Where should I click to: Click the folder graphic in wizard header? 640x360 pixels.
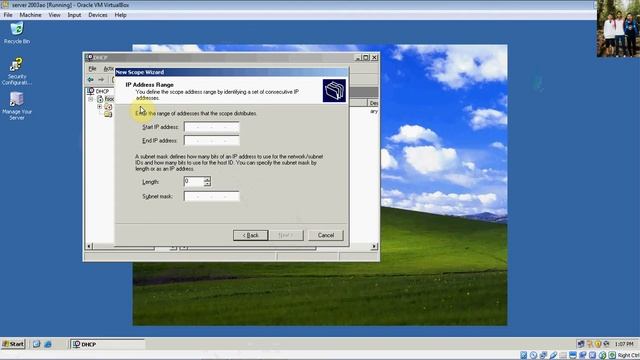point(334,91)
